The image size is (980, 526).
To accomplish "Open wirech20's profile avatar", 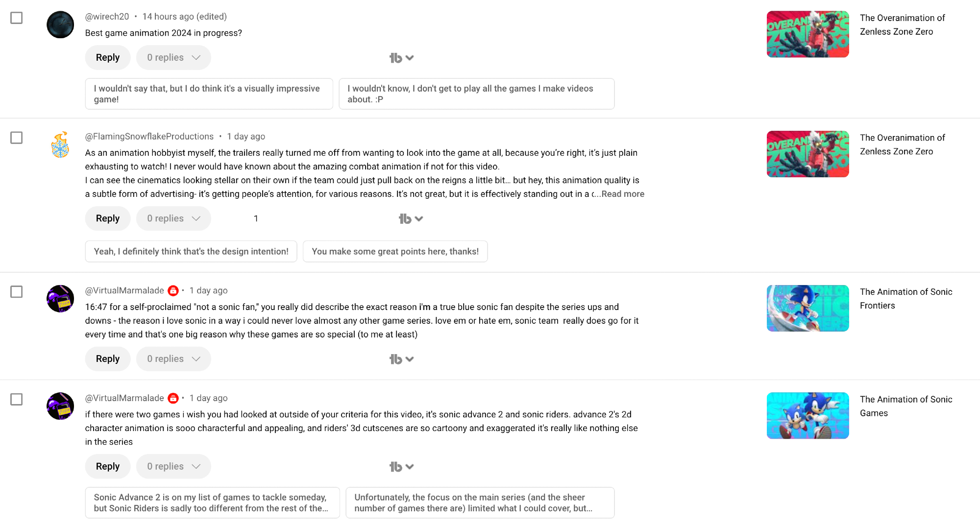I will (x=60, y=24).
